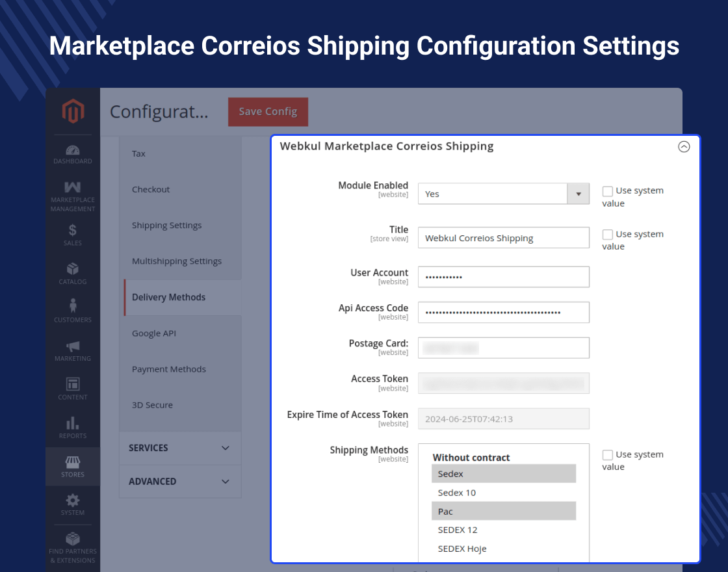This screenshot has height=572, width=728.
Task: Select Sedex shipping method
Action: 504,474
